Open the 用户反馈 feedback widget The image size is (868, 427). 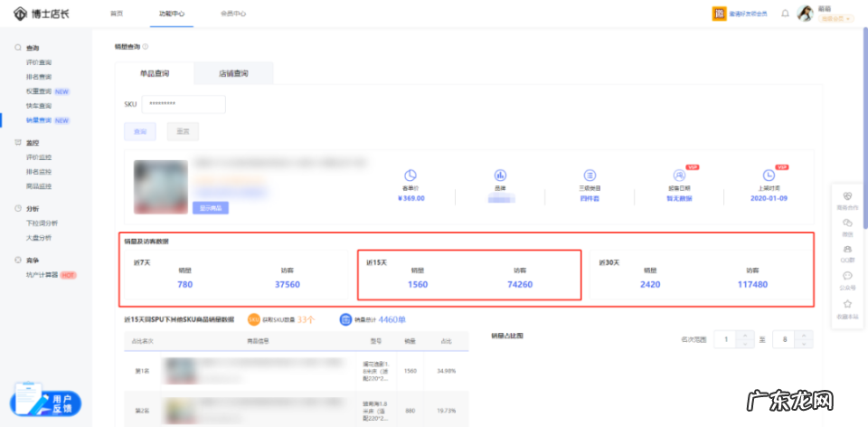47,402
